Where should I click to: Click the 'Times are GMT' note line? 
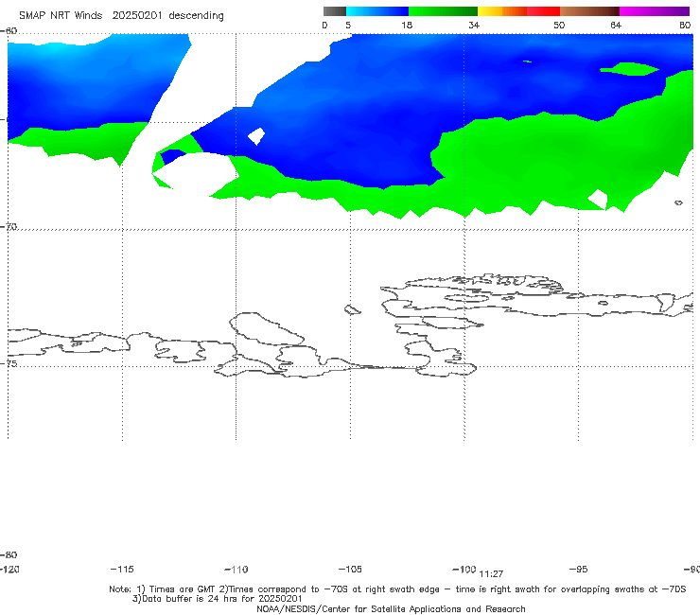pos(397,589)
